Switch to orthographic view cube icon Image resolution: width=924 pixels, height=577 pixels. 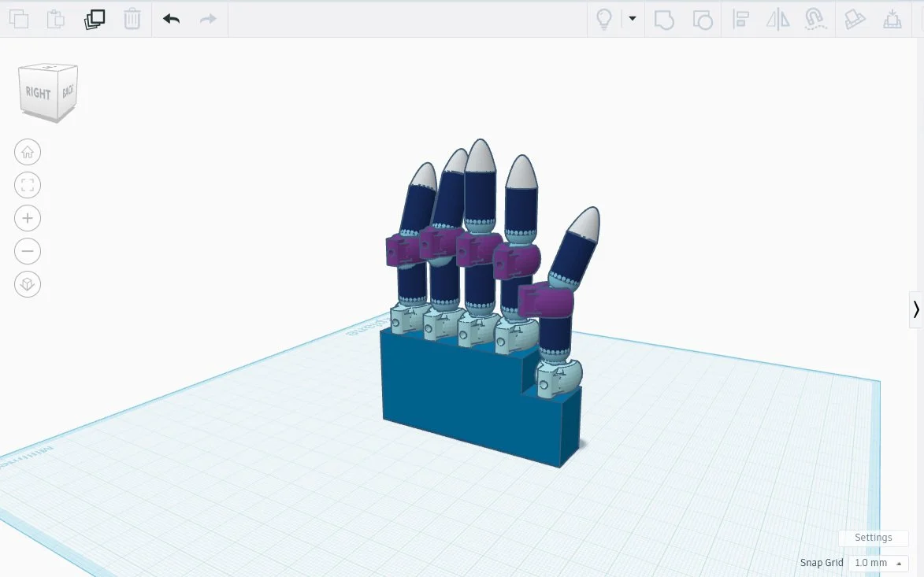[27, 284]
